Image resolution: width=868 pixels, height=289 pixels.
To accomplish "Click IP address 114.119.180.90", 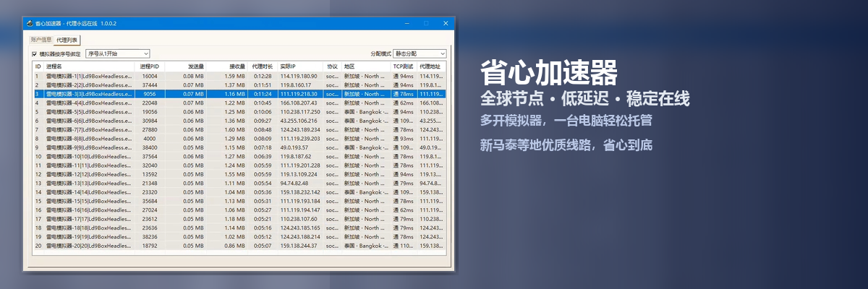I will click(299, 76).
